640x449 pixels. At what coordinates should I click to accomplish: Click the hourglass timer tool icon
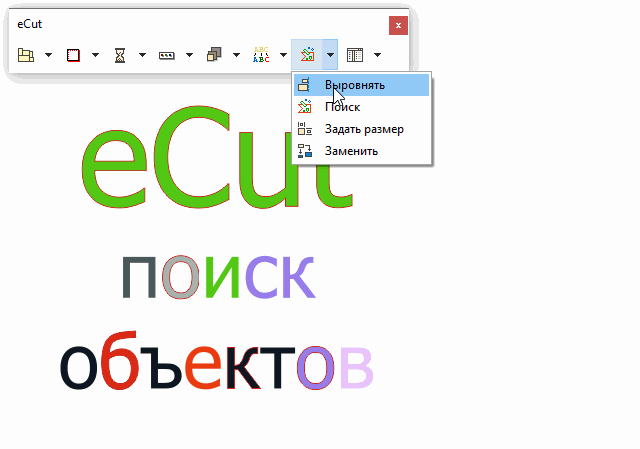pos(120,55)
